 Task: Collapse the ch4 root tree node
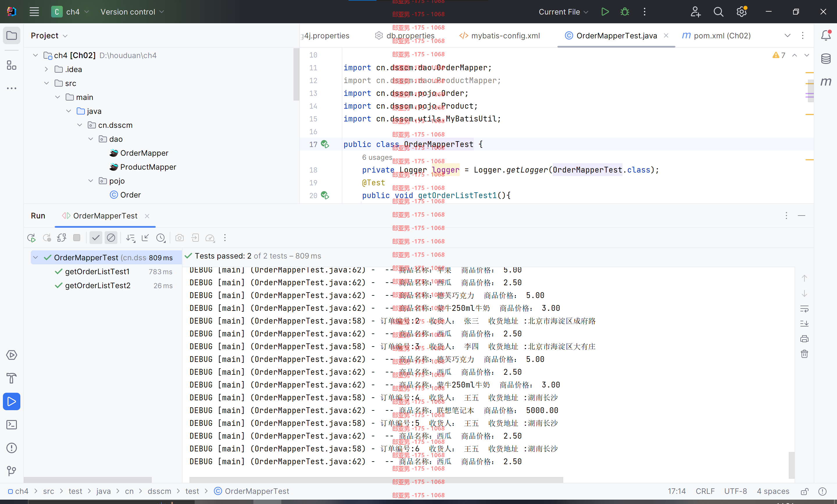click(x=35, y=55)
